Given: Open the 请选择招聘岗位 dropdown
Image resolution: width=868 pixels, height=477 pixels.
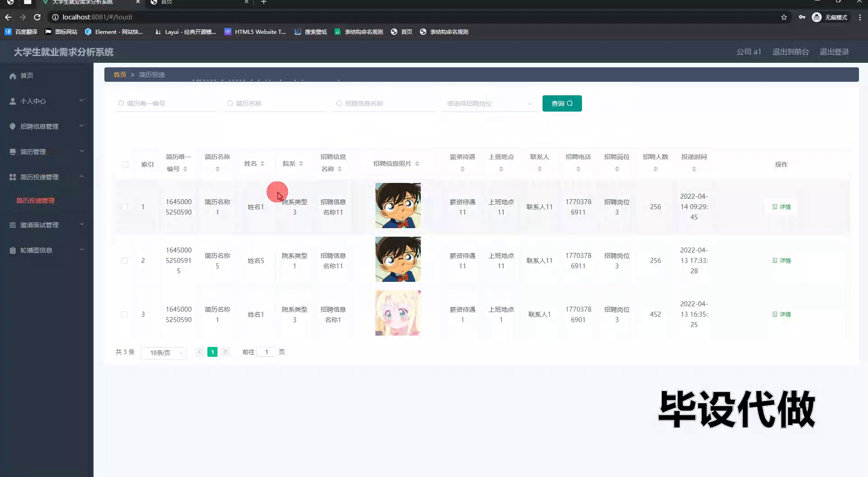Looking at the screenshot, I should tap(489, 103).
